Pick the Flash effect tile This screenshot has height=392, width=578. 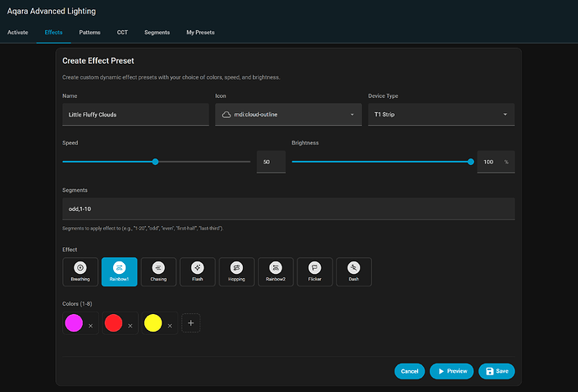click(198, 271)
